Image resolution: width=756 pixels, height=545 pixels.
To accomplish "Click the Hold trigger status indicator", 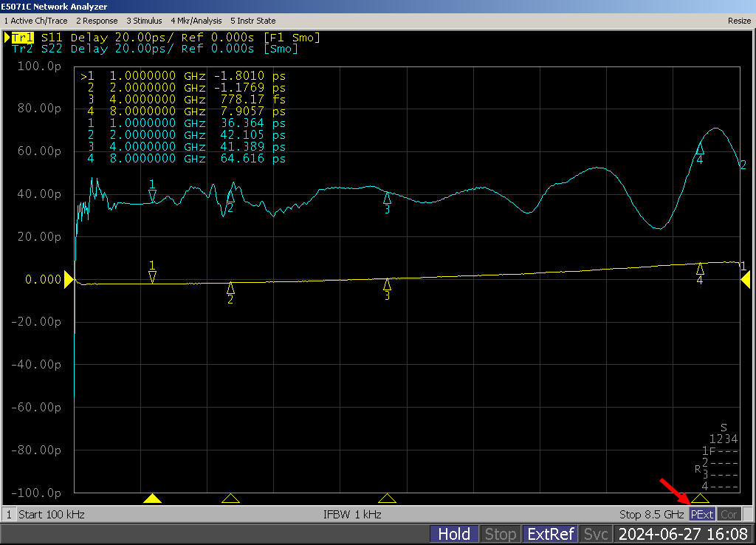I will 454,534.
